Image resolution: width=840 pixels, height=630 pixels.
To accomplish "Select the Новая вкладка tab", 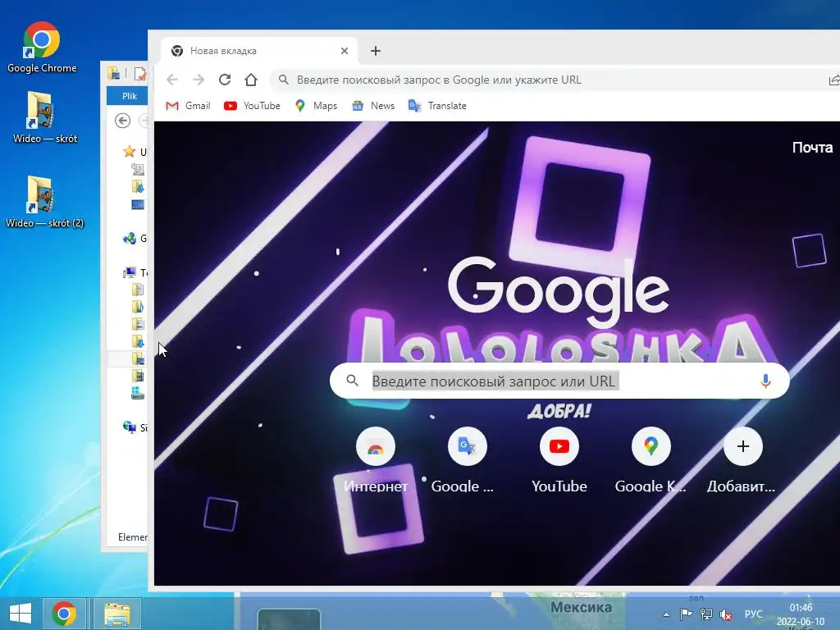I will point(260,51).
